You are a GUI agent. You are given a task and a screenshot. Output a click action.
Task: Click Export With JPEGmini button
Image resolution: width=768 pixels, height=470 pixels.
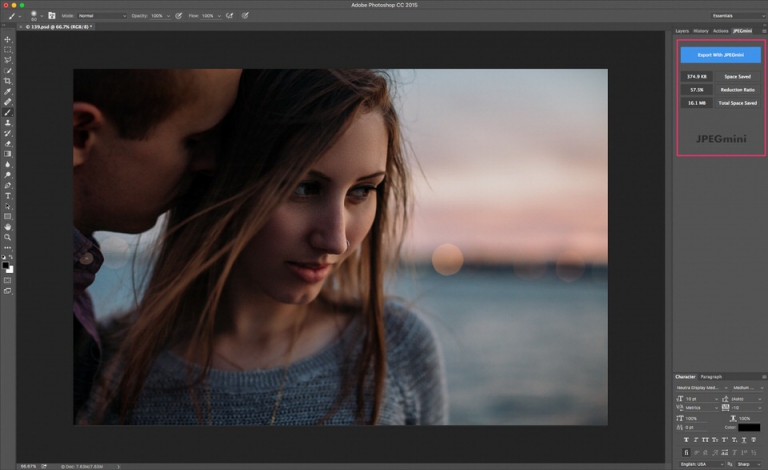[720, 55]
